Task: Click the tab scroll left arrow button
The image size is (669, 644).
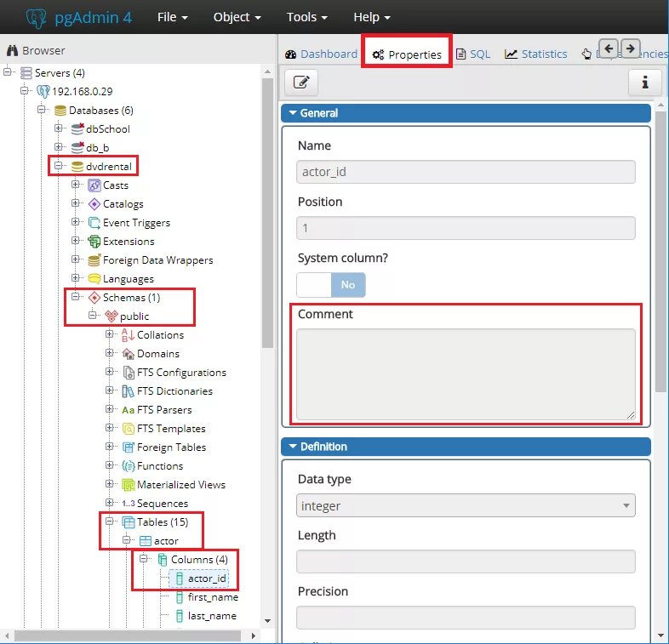Action: [609, 49]
